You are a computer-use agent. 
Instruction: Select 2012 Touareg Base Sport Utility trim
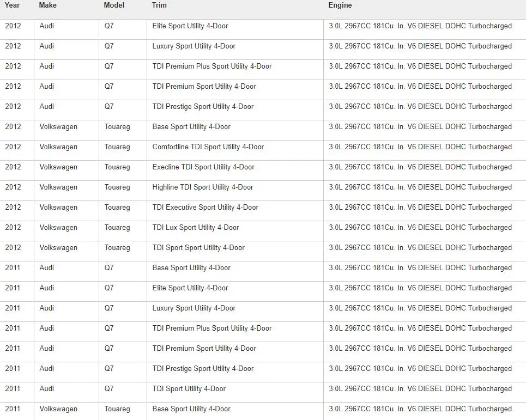point(191,127)
